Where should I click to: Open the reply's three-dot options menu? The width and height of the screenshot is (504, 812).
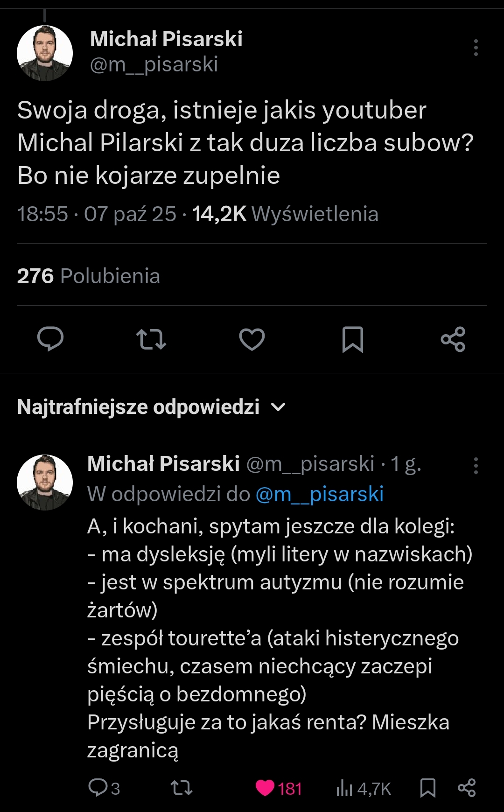tap(476, 465)
